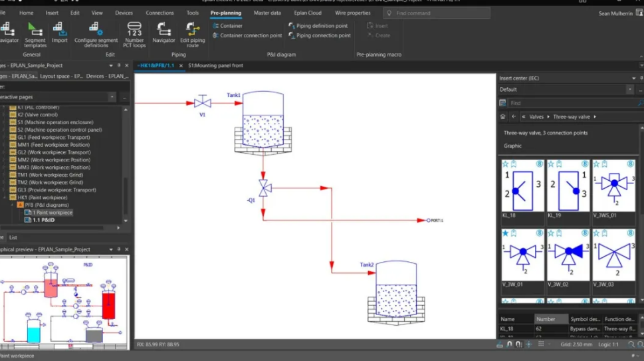Toggle object snap crosshair icon

(529, 344)
